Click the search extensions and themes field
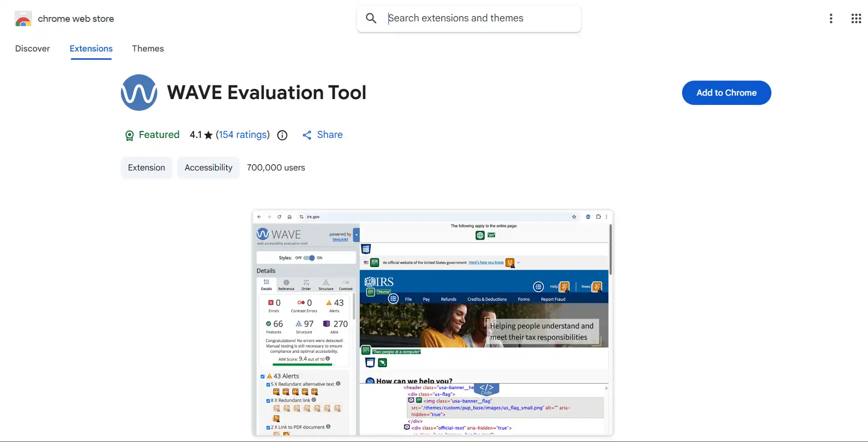 (x=467, y=18)
